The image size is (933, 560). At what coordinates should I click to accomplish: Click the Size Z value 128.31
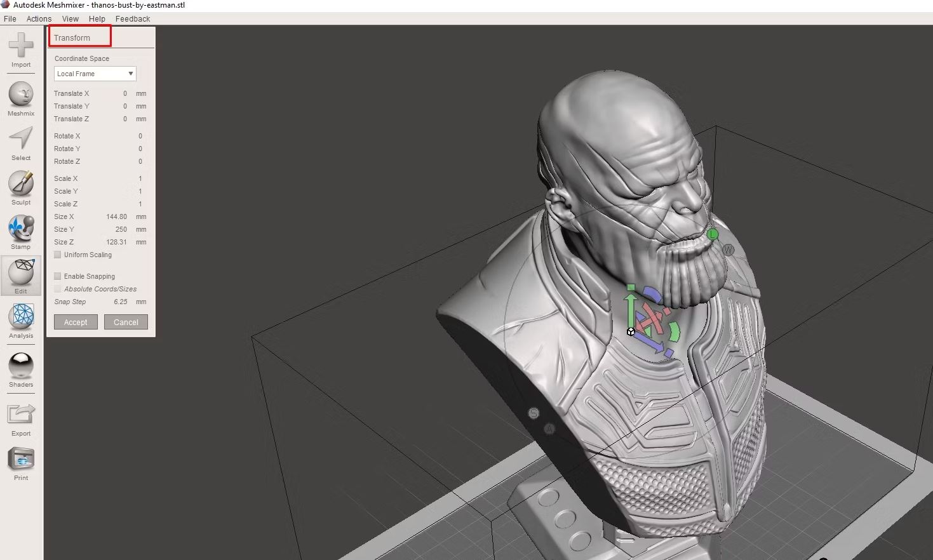[116, 242]
